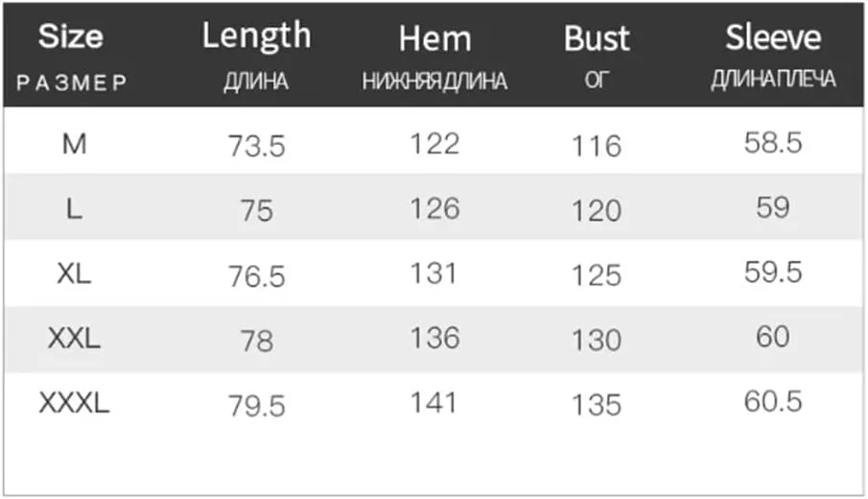Click the 73.5 length value
The width and height of the screenshot is (868, 499).
(x=257, y=147)
